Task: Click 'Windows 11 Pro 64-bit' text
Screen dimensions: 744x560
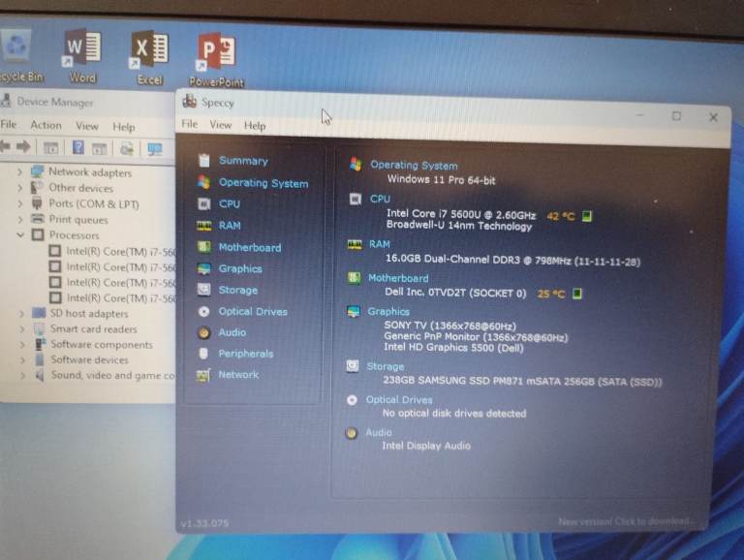Action: [442, 180]
